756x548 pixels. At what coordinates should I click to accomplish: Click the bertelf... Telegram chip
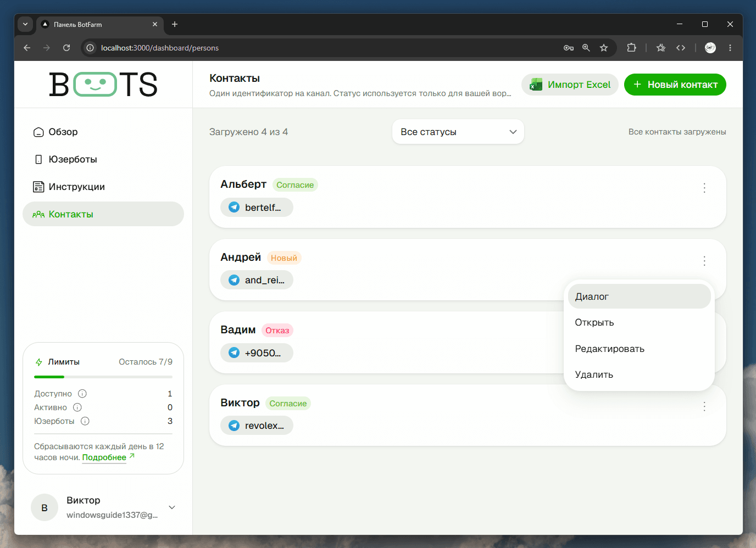(257, 208)
